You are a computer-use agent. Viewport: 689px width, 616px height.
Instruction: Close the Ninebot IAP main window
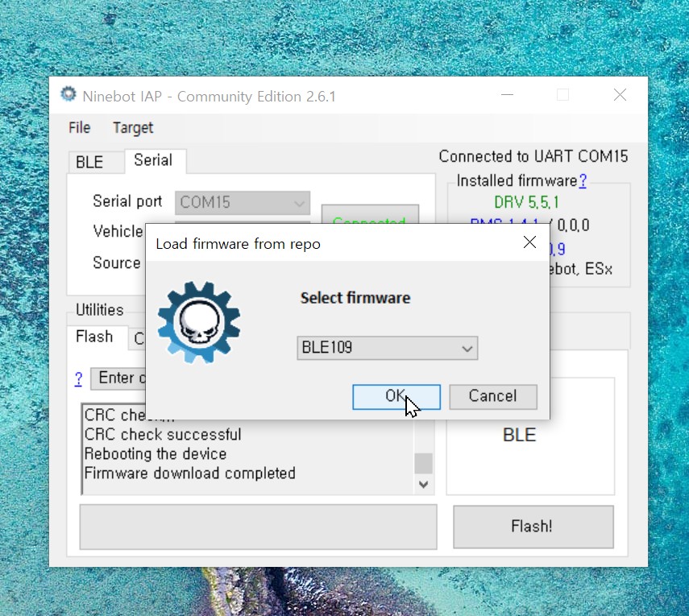620,95
